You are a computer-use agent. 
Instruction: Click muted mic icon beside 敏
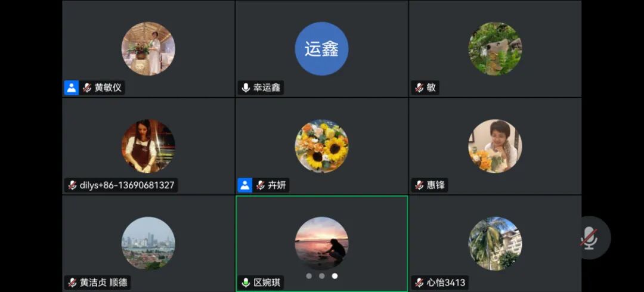[419, 88]
